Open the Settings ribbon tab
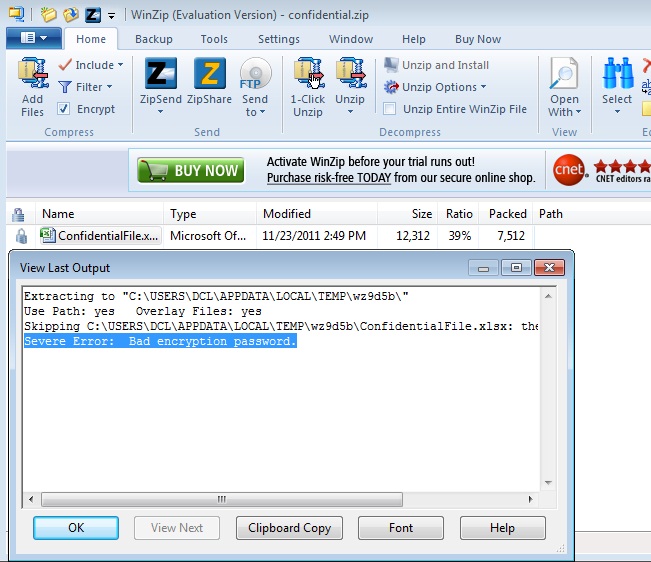The width and height of the screenshot is (651, 562). click(278, 39)
